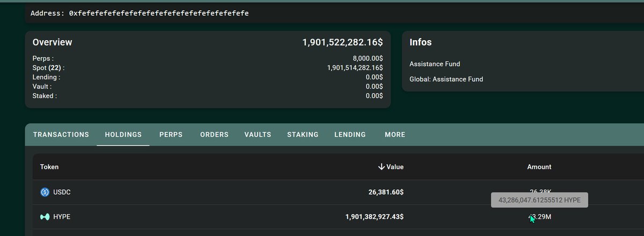Click the HYPE token icon

45,217
